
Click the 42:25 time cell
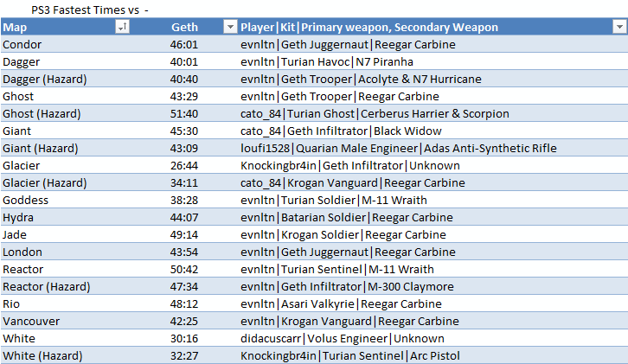tap(184, 321)
